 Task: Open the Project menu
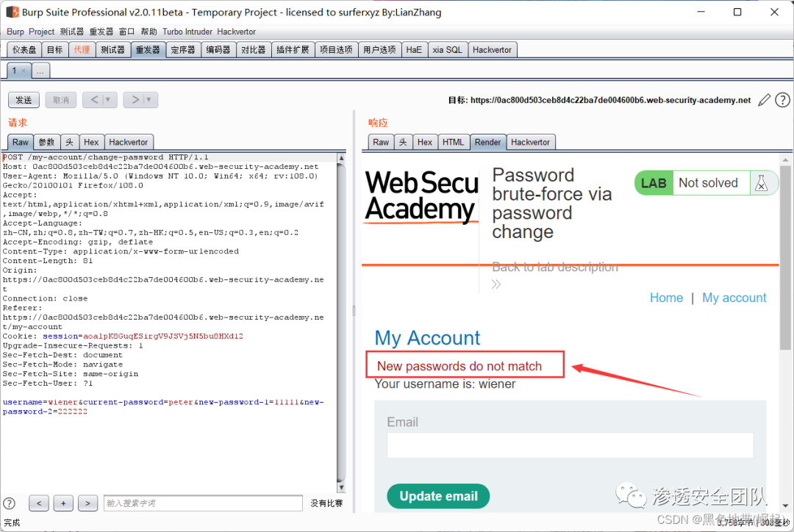[x=41, y=32]
